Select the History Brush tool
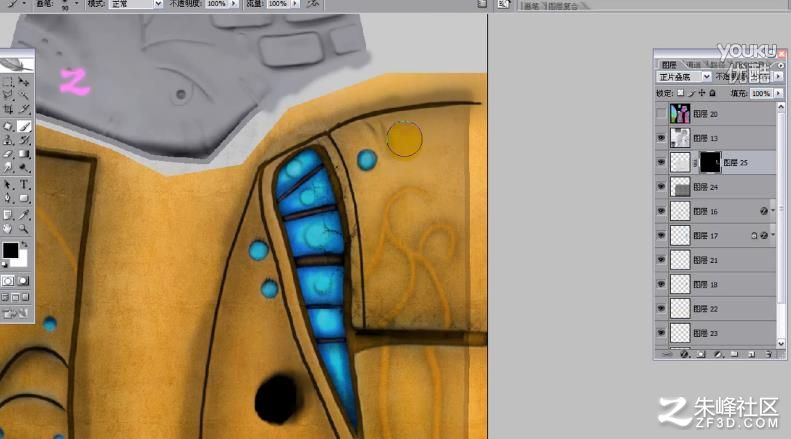The width and height of the screenshot is (791, 439). click(24, 140)
